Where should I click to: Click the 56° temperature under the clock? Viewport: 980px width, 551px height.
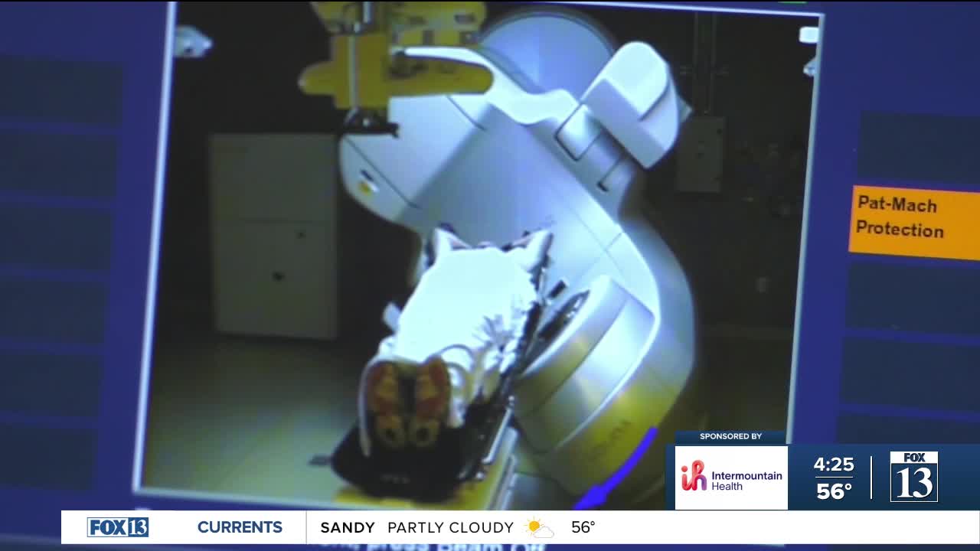point(834,491)
